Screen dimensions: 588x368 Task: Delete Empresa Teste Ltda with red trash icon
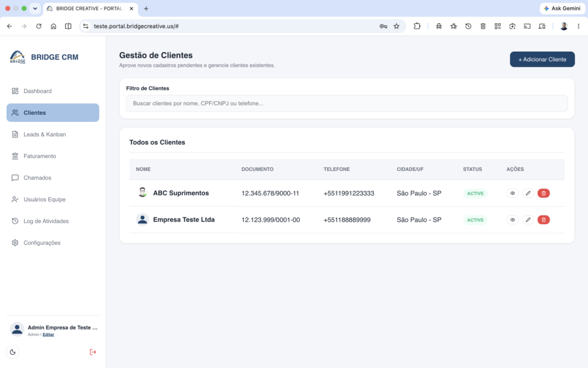point(543,220)
